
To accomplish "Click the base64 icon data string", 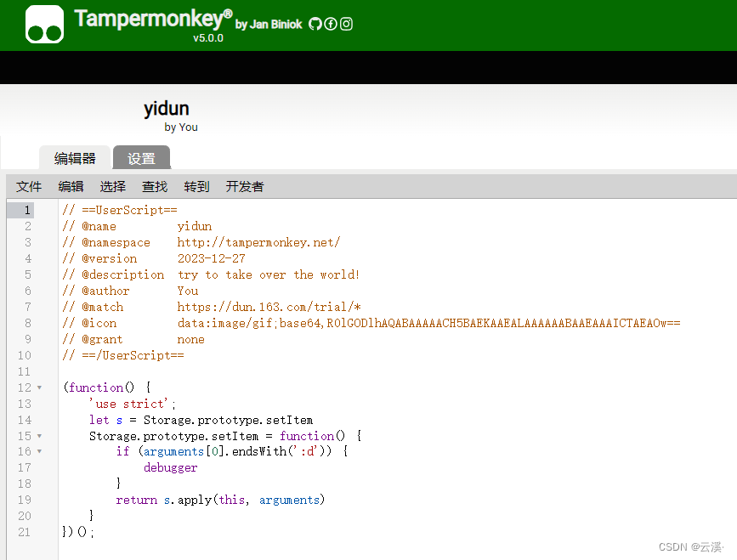I will (428, 323).
